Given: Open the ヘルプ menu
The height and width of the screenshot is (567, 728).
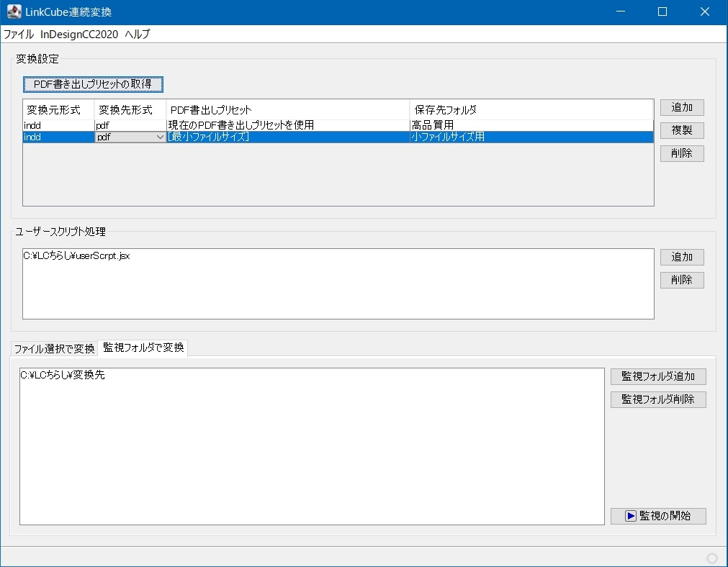Looking at the screenshot, I should (x=137, y=35).
